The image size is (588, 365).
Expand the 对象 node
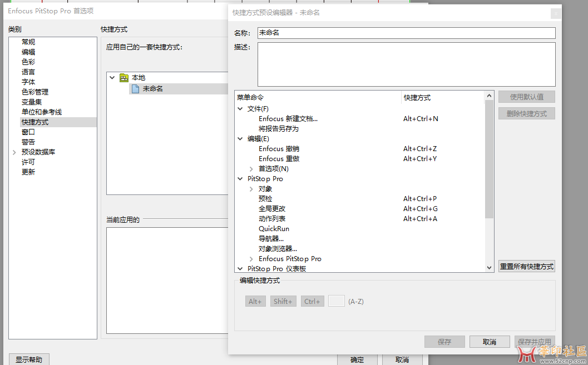pos(251,189)
